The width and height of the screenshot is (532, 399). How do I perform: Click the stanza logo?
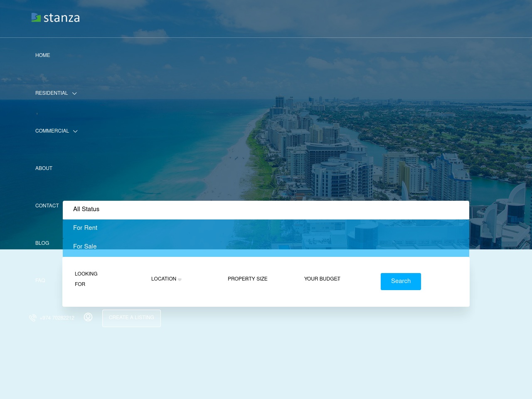(55, 17)
